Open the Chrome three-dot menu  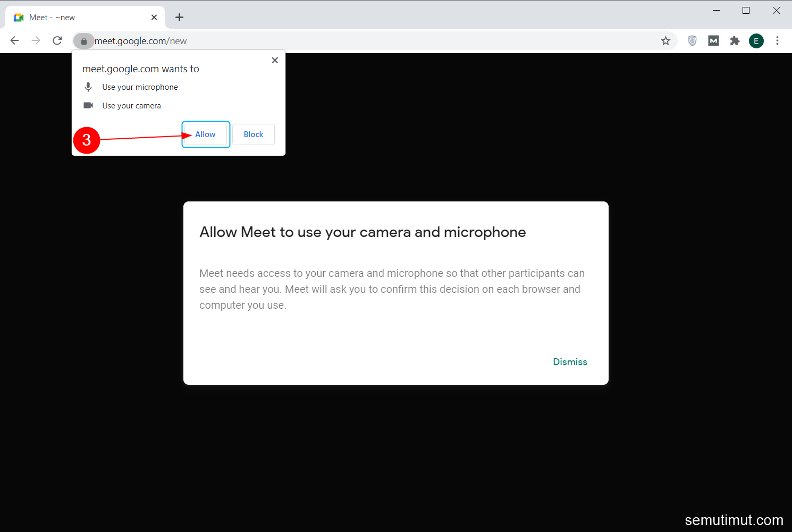(x=777, y=41)
